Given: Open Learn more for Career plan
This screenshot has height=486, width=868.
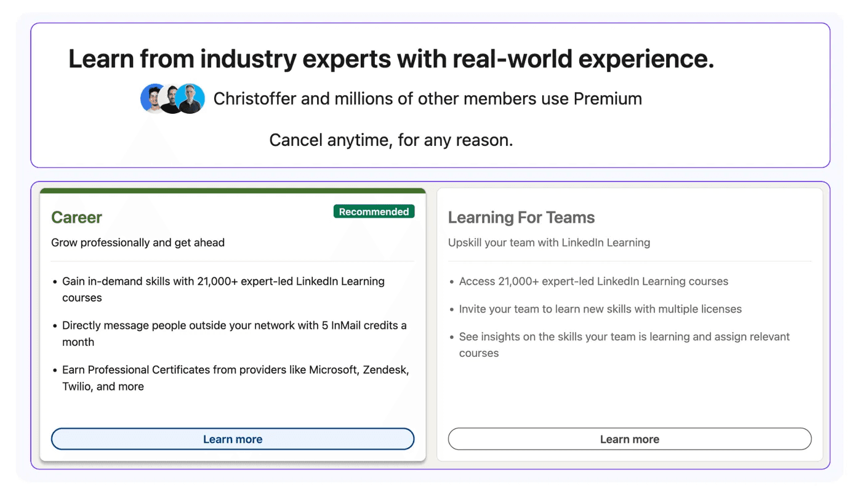Looking at the screenshot, I should pyautogui.click(x=233, y=439).
